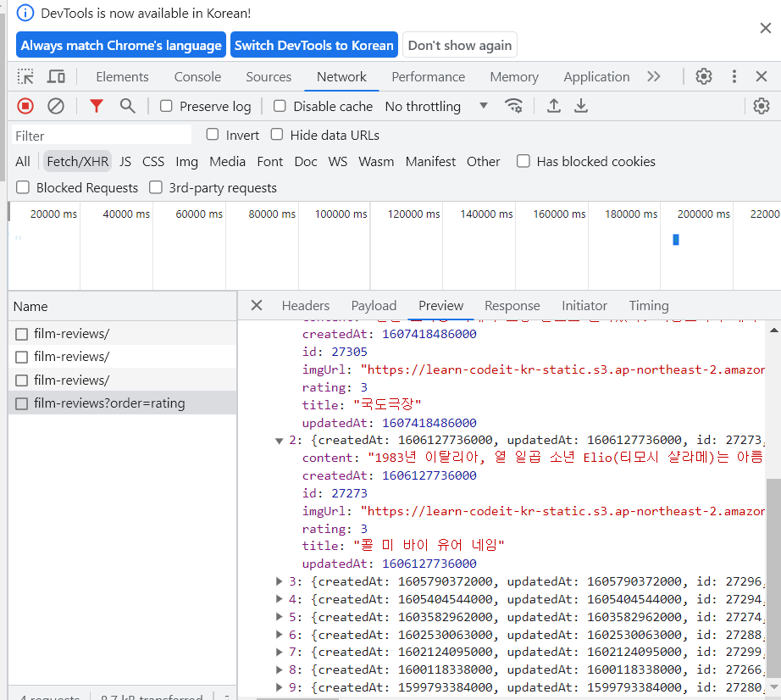This screenshot has width=781, height=700.
Task: Dismiss the Korean language infobar
Action: [x=766, y=28]
